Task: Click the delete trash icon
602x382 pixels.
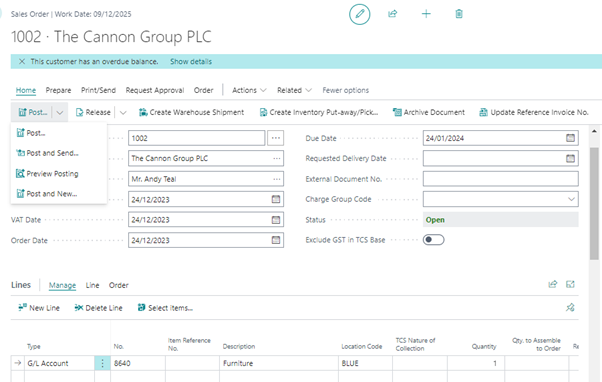Action: 459,14
